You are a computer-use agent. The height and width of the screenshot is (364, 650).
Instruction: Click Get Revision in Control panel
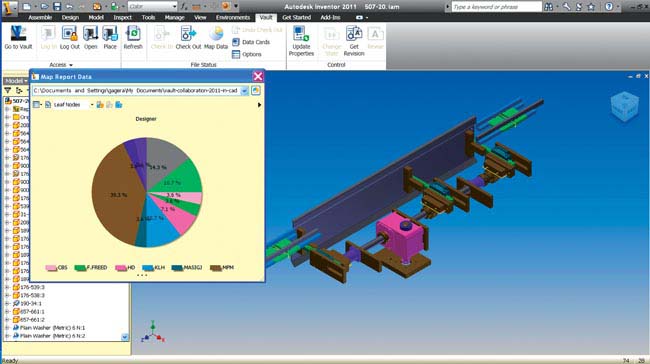(354, 41)
